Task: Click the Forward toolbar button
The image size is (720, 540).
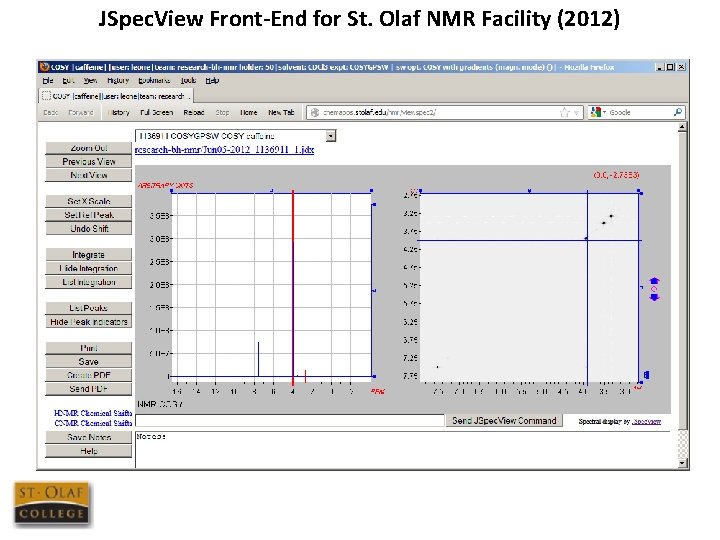Action: [x=81, y=112]
